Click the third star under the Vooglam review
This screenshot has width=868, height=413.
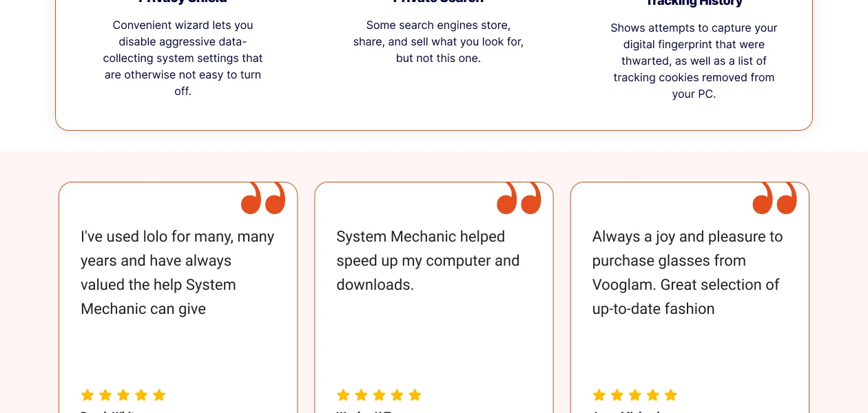tap(635, 395)
